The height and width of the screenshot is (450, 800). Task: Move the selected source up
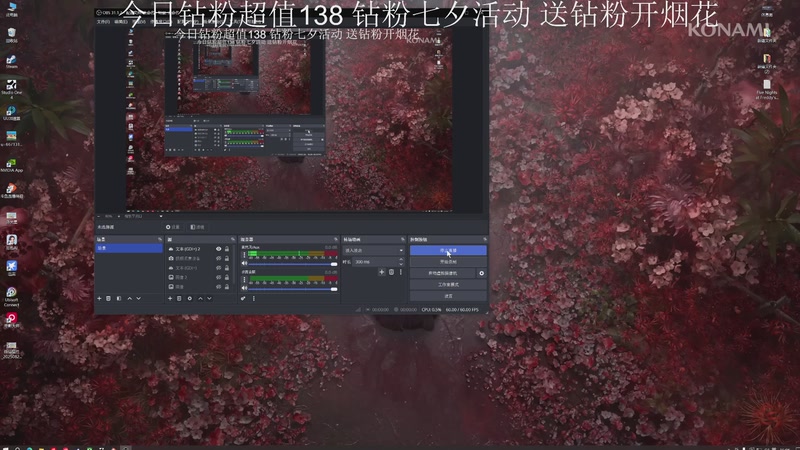[x=200, y=298]
